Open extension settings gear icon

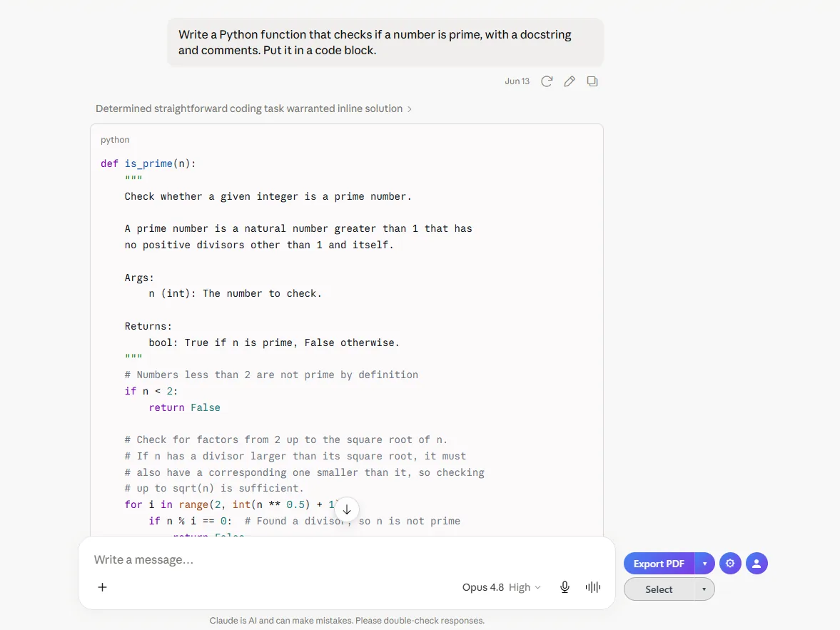(x=730, y=563)
